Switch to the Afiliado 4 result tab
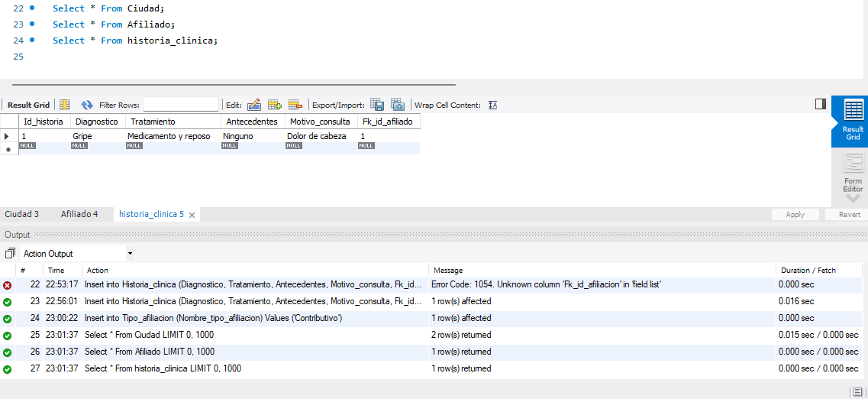868x399 pixels. tap(79, 214)
